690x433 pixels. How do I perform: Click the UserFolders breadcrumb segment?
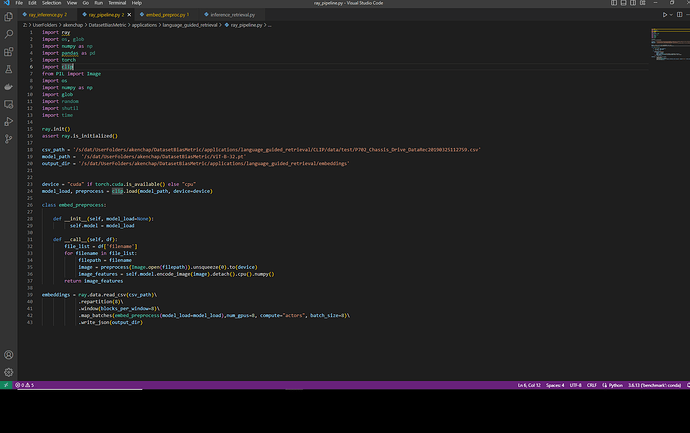click(45, 25)
